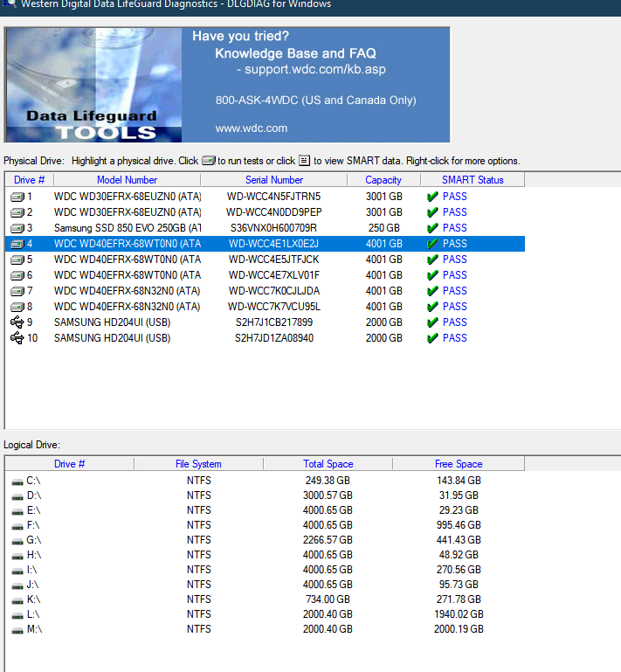Viewport: 621px width, 672px height.
Task: Select serial number WD-WCC4N5FJTRN5
Action: [x=273, y=197]
